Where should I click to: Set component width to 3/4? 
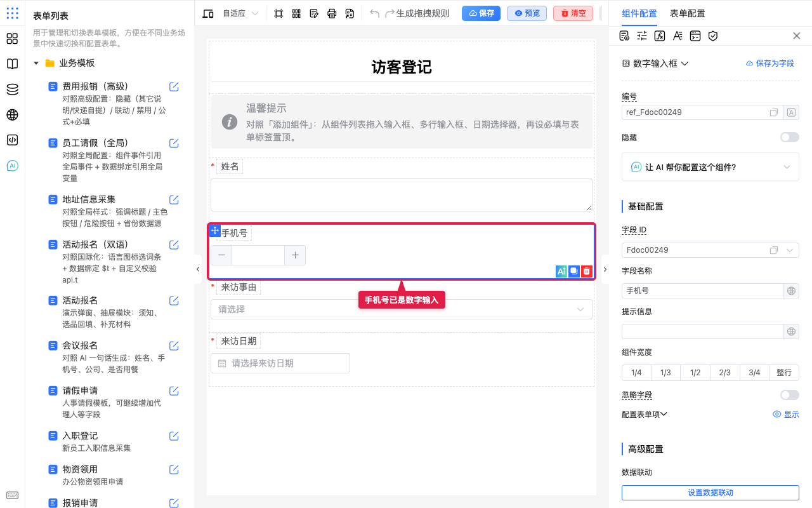pyautogui.click(x=754, y=373)
